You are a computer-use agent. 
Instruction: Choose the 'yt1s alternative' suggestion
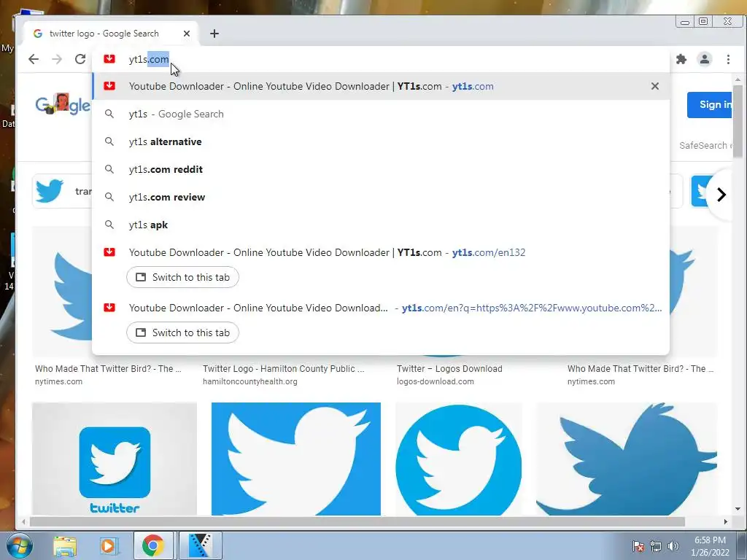380,141
